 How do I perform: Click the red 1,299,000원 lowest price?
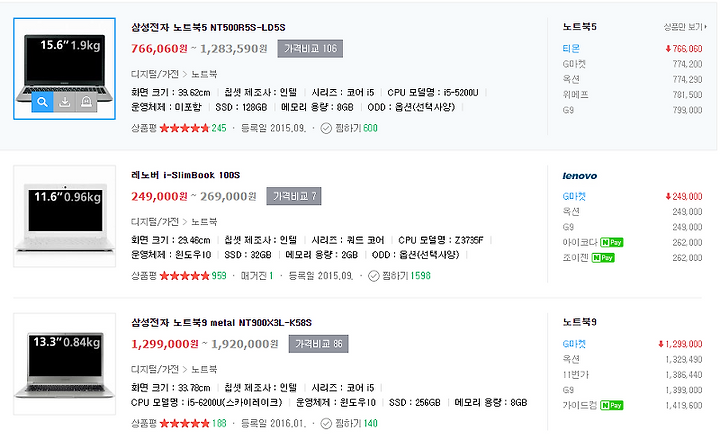(x=165, y=344)
